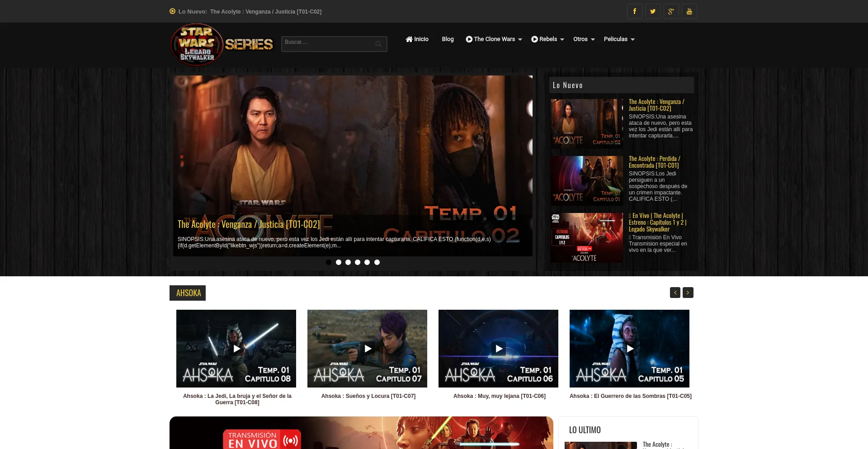Open Ahsoka Sueños y Locura title link
The height and width of the screenshot is (449, 868).
coord(368,396)
